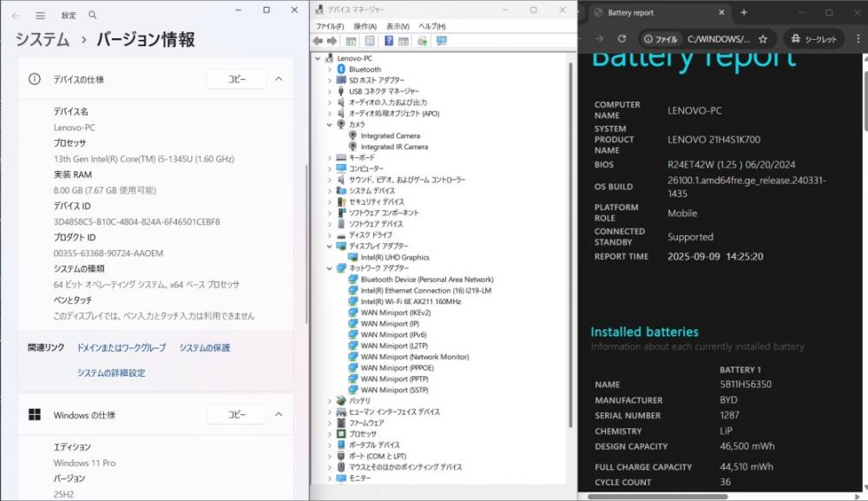Image resolution: width=868 pixels, height=501 pixels.
Task: Reload the Battery report page
Action: tap(621, 39)
